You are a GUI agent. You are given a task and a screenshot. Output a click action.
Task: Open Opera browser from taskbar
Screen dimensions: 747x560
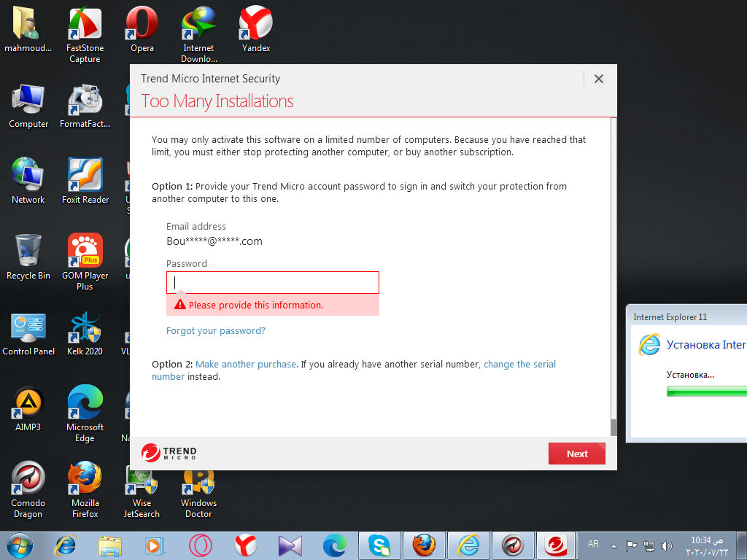tap(200, 545)
